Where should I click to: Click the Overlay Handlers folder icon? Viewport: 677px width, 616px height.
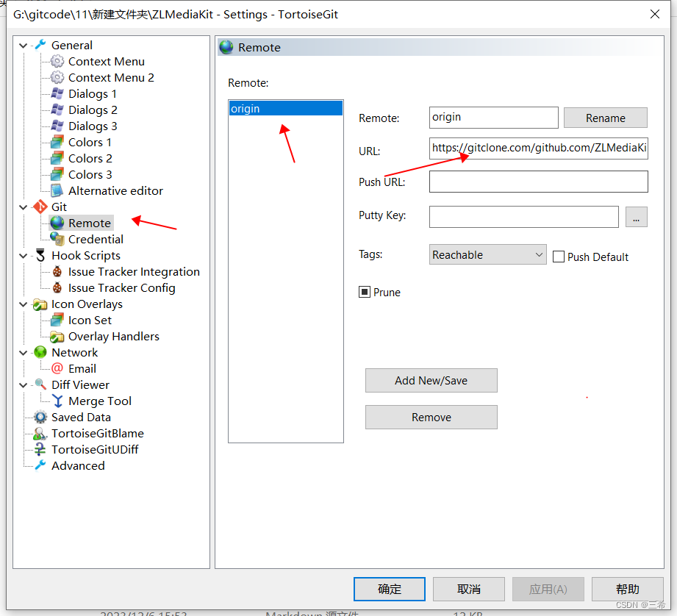57,337
